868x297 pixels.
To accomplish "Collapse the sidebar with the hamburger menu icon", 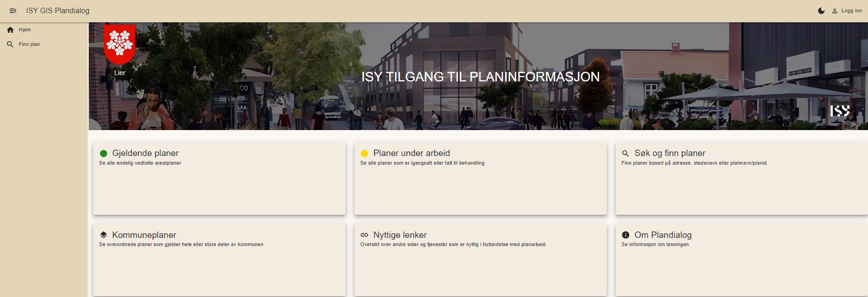I will point(13,10).
